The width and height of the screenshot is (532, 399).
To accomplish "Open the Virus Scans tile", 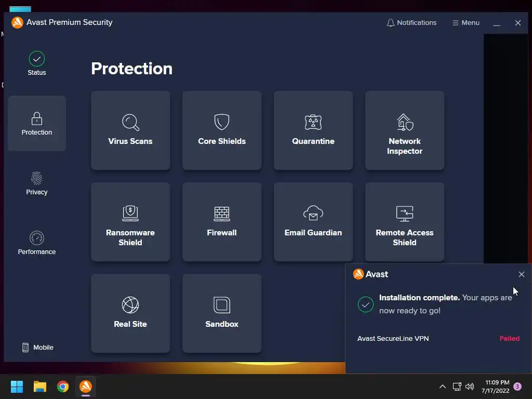I will coord(130,130).
